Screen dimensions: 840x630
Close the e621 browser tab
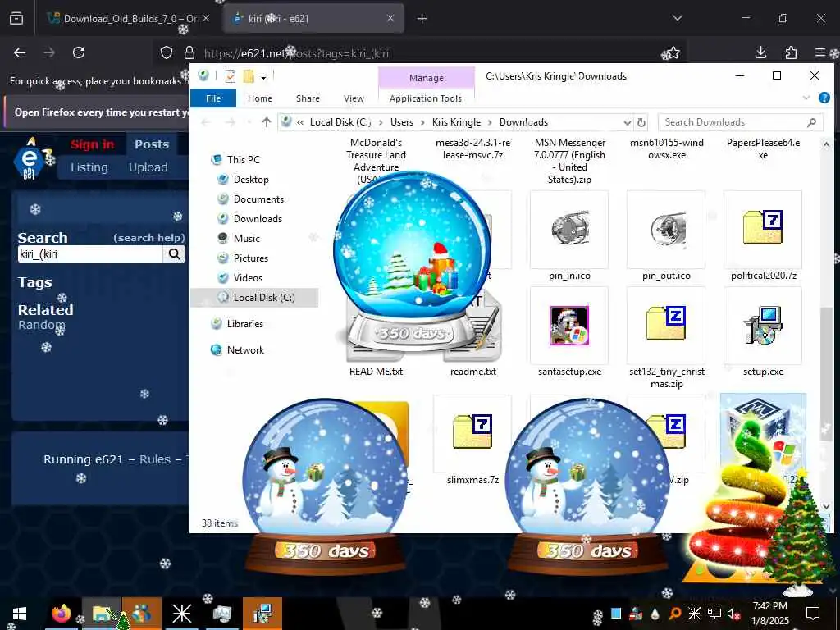pos(390,18)
